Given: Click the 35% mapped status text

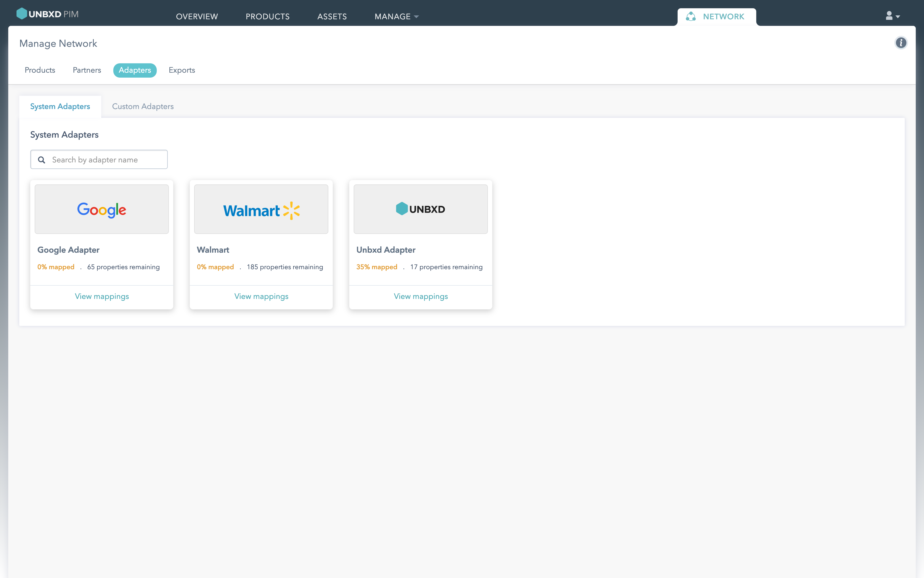Looking at the screenshot, I should pos(377,267).
